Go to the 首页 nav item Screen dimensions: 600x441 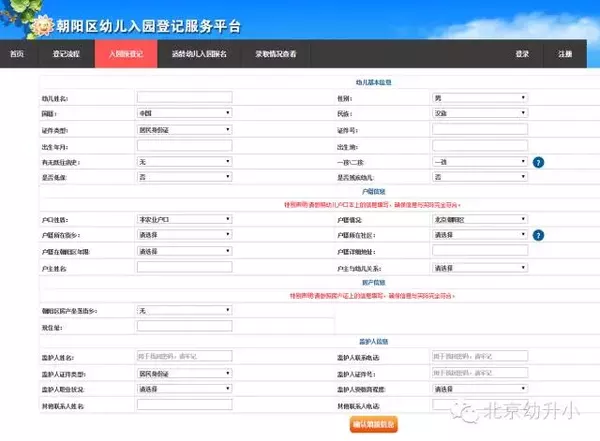point(17,53)
